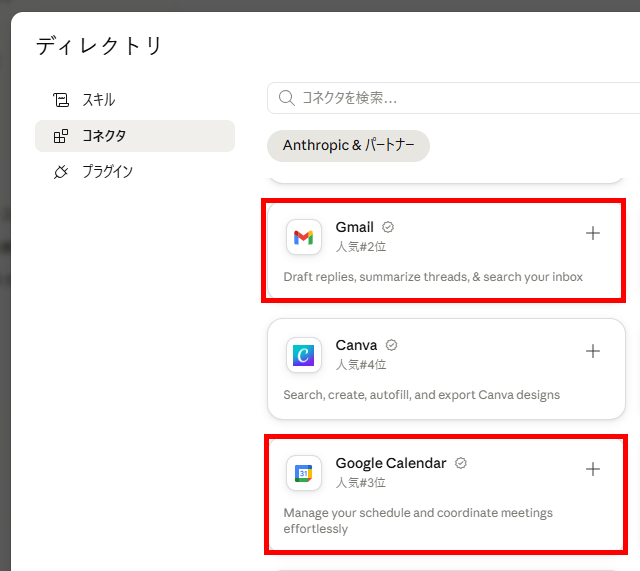The image size is (640, 571).
Task: Click the スキル scroll icon
Action: point(61,100)
